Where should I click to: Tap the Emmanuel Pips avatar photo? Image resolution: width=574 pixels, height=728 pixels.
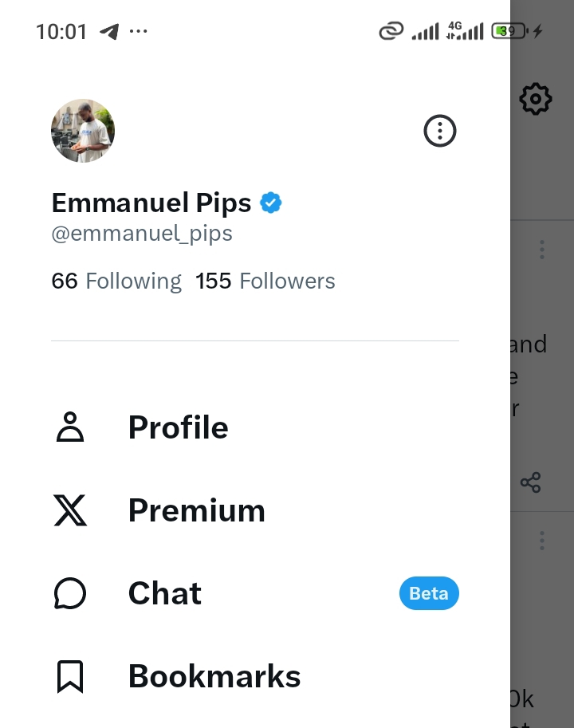point(83,131)
